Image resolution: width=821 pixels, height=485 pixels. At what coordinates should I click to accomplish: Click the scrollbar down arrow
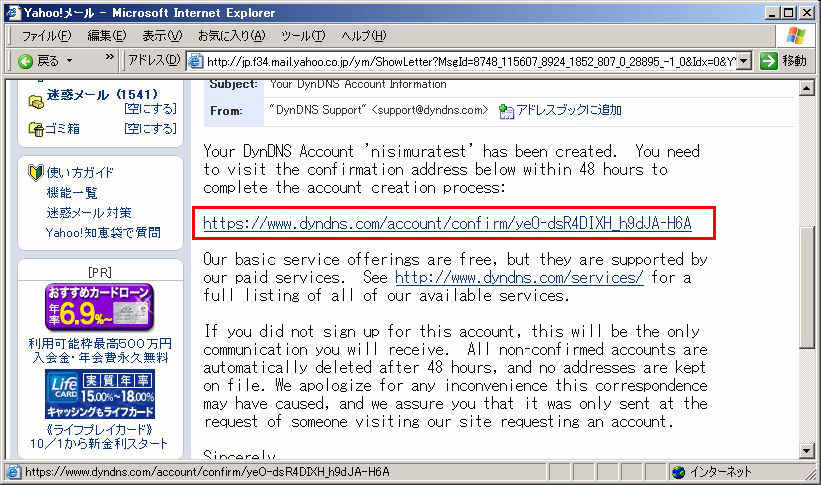click(806, 450)
